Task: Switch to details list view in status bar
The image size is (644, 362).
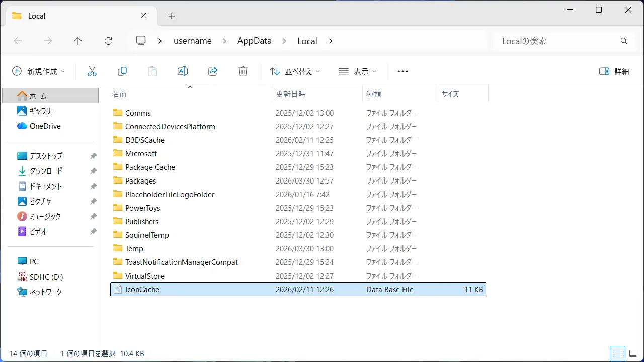Action: (x=617, y=353)
